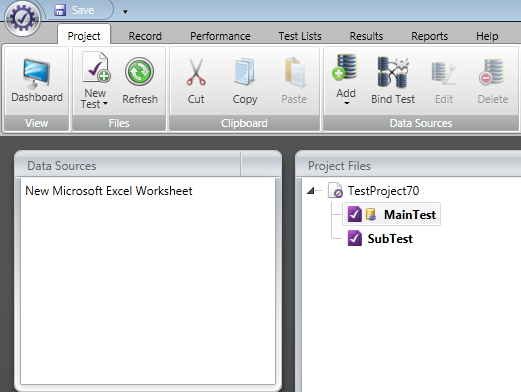Click the purple checkmark icon beside SubTest
Viewport: 521px width, 392px height.
point(354,238)
